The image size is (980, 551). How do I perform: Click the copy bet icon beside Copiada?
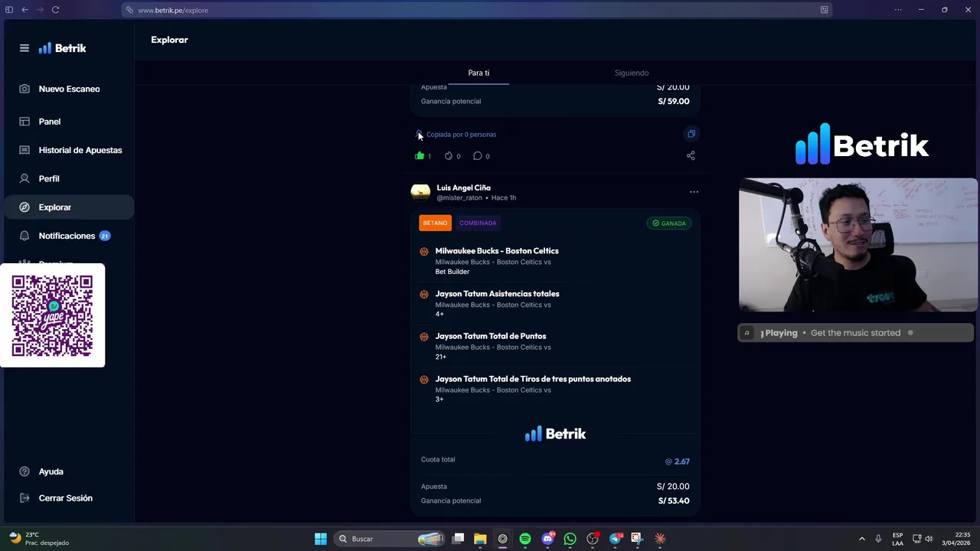(x=691, y=134)
